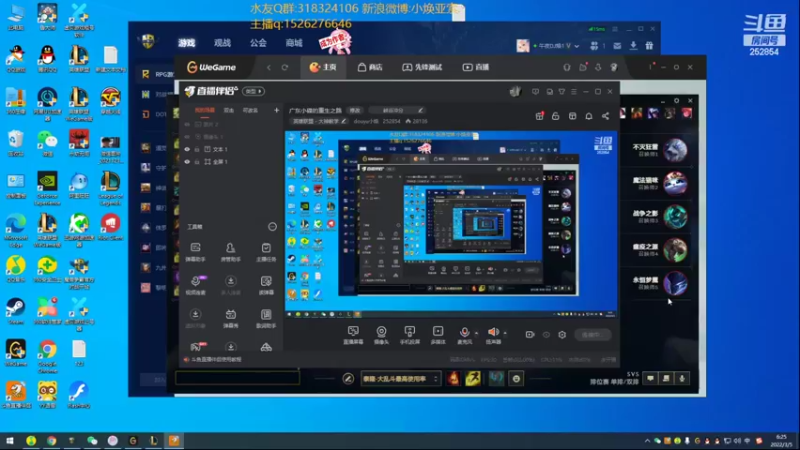Switch to the second scene tab
The width and height of the screenshot is (800, 450).
tap(229, 110)
